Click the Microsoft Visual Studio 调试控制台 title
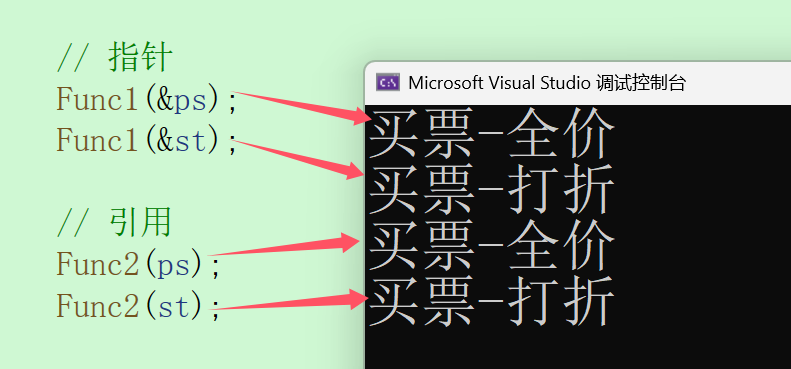The width and height of the screenshot is (791, 369). click(x=547, y=82)
